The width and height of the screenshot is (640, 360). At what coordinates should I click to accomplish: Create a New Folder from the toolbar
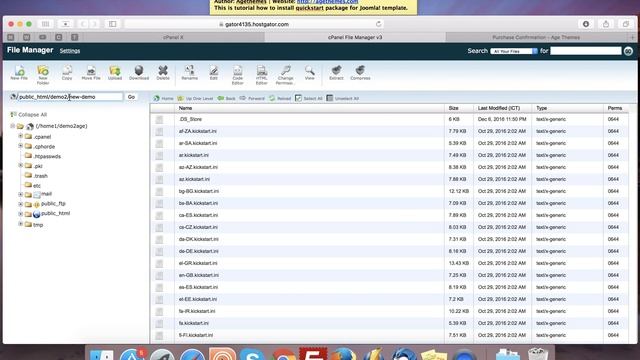(43, 75)
